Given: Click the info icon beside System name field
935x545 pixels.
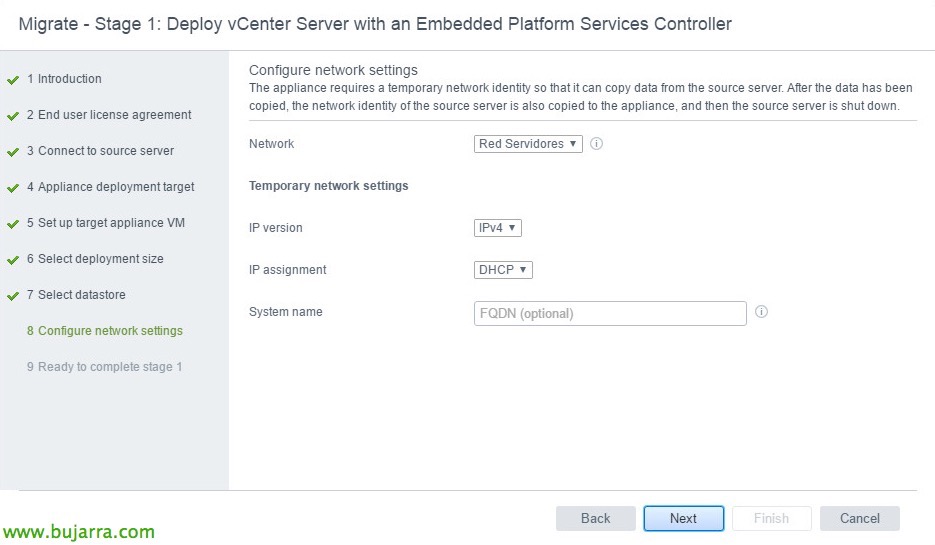Looking at the screenshot, I should pyautogui.click(x=761, y=312).
